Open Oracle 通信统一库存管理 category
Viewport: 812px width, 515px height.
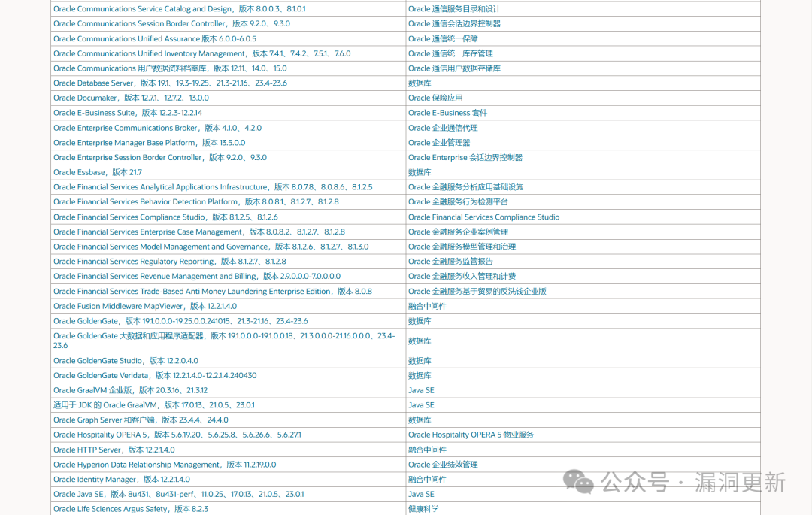450,54
